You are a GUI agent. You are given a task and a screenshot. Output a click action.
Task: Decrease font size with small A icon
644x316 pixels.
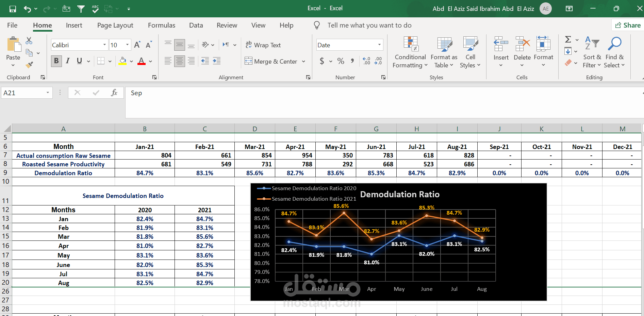point(148,45)
